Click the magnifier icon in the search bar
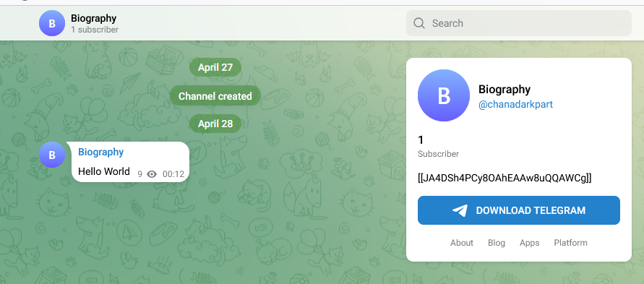The width and height of the screenshot is (644, 284). coord(419,23)
